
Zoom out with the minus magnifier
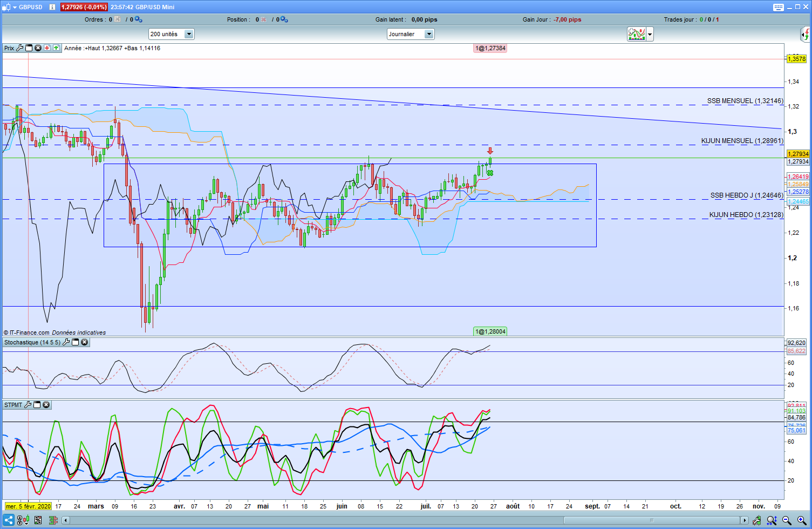pyautogui.click(x=787, y=520)
